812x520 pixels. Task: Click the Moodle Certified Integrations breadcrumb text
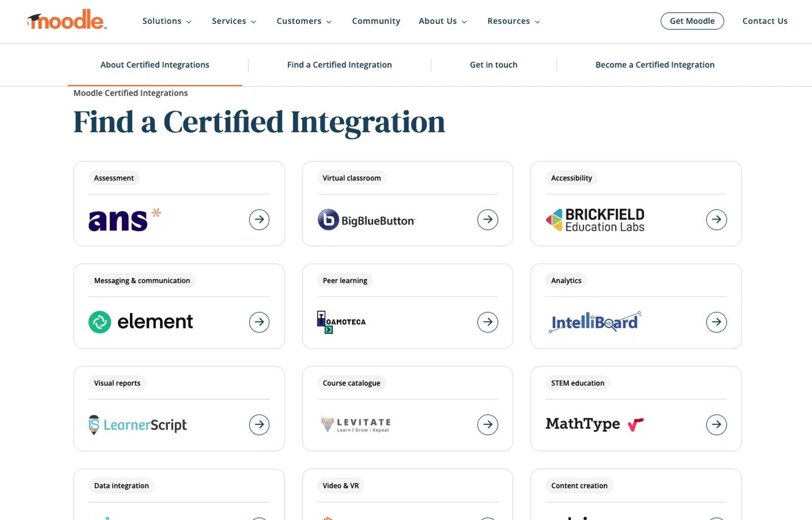tap(130, 93)
